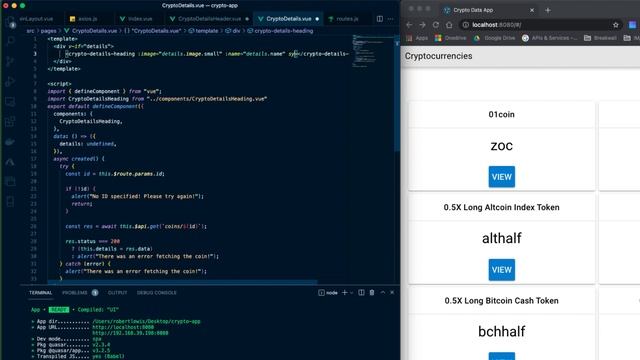
Task: Click the 01coin card title
Action: [x=502, y=114]
